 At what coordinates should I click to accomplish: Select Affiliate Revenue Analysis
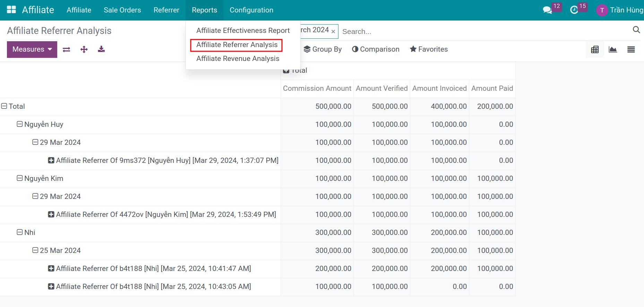click(x=238, y=59)
